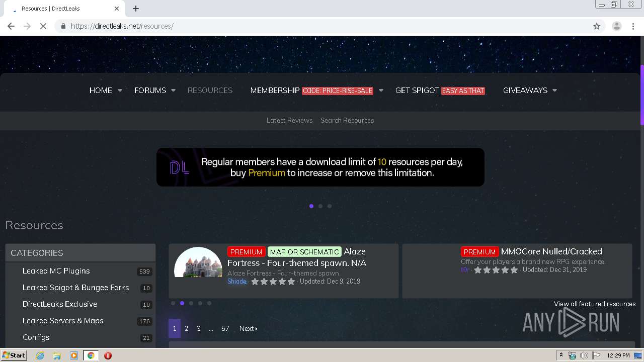Click the Premium link in the banner
644x362 pixels.
267,173
